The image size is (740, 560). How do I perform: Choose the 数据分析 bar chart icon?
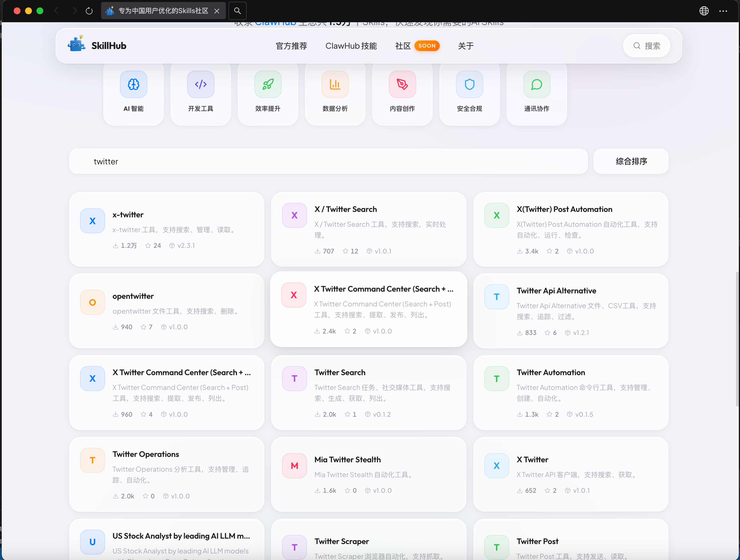coord(335,84)
